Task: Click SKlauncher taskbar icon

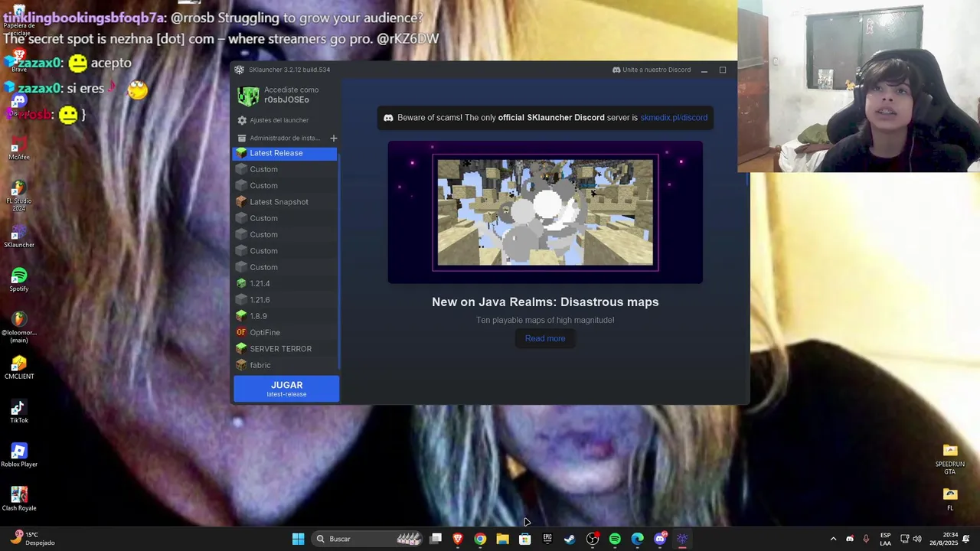Action: pos(682,539)
